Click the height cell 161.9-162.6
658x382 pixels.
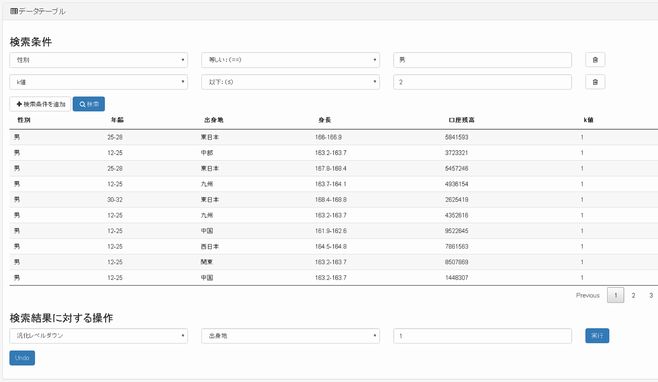(331, 231)
